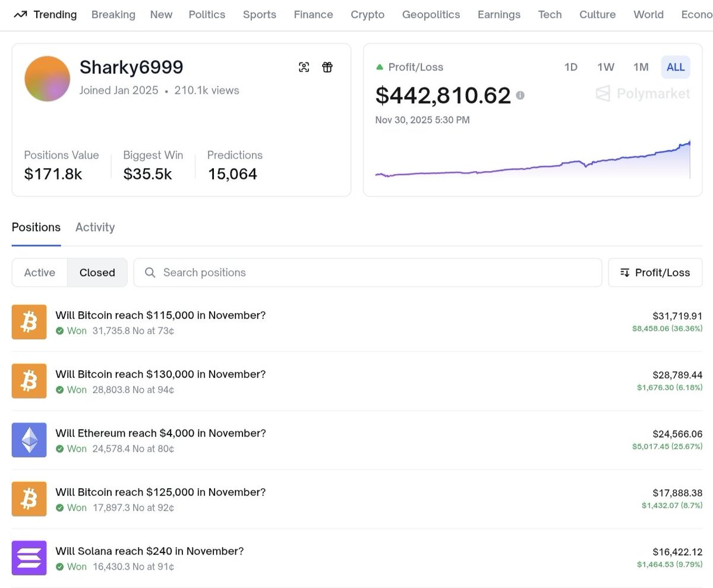Click the Biggest Win $35.5k stat
Image resolution: width=713 pixels, height=588 pixels.
coord(153,165)
